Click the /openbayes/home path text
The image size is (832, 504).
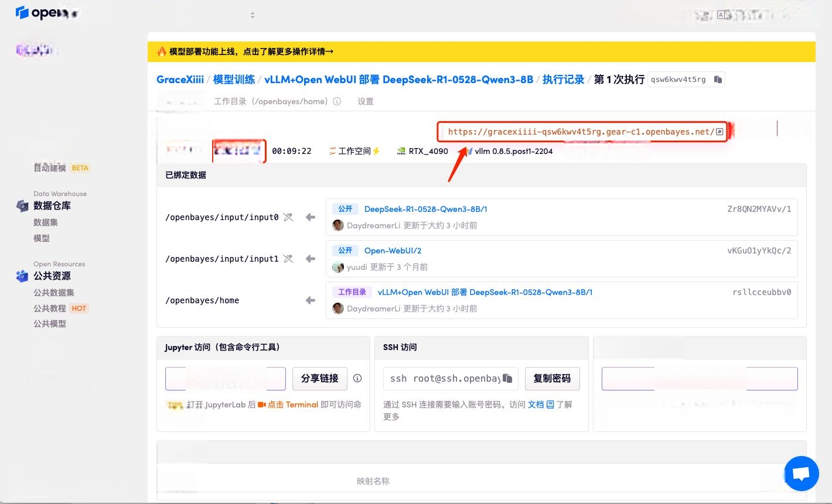(202, 300)
